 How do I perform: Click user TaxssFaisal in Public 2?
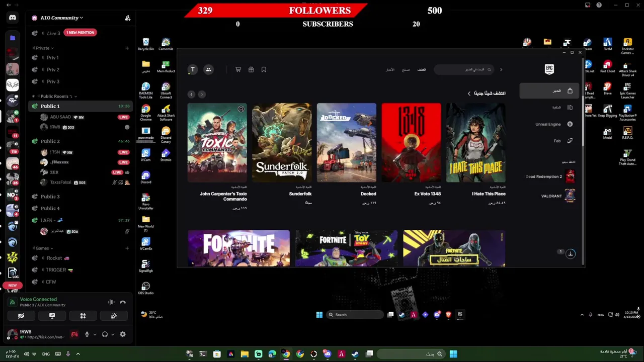(x=60, y=183)
